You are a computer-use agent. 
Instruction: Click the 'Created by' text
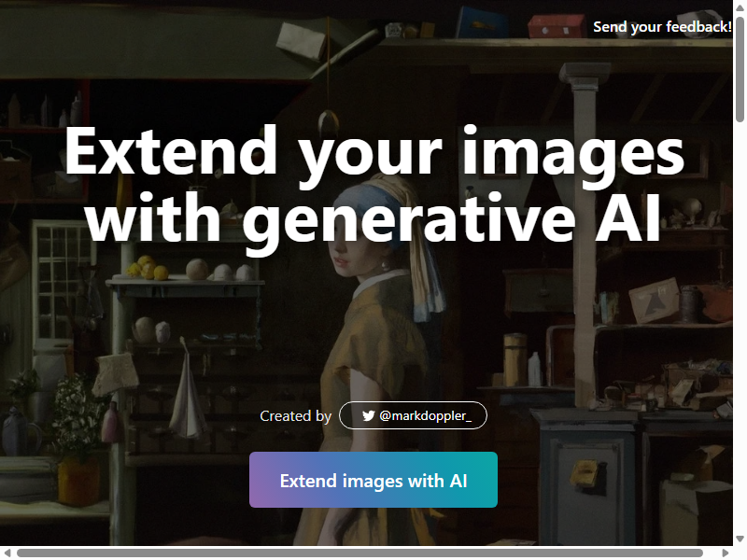click(x=295, y=416)
